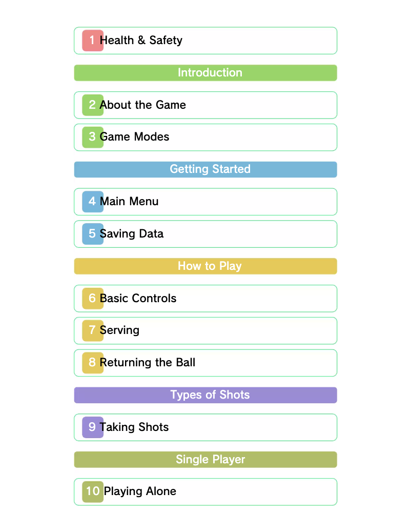Open the Health & Safety section icon
The width and height of the screenshot is (411, 532).
(91, 40)
